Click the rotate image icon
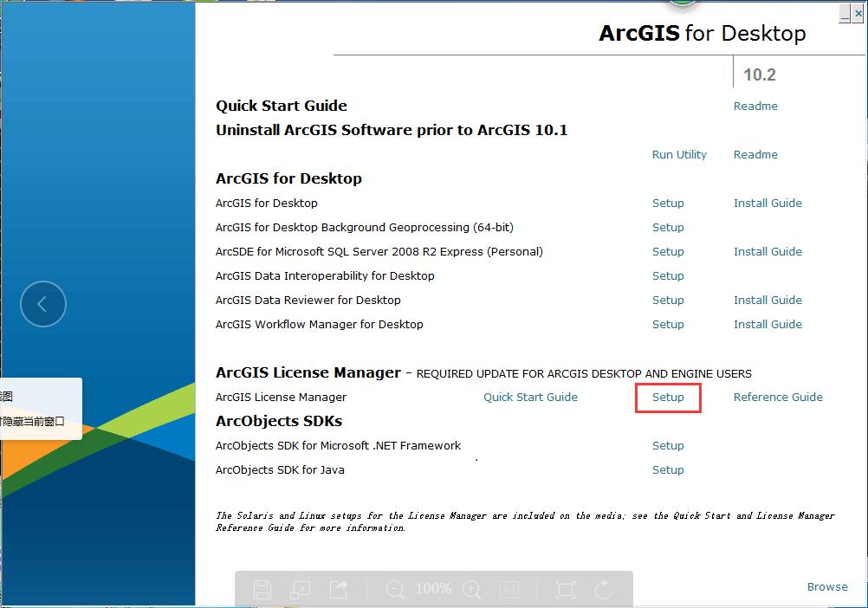Screen dimensions: 868x608 [x=604, y=590]
